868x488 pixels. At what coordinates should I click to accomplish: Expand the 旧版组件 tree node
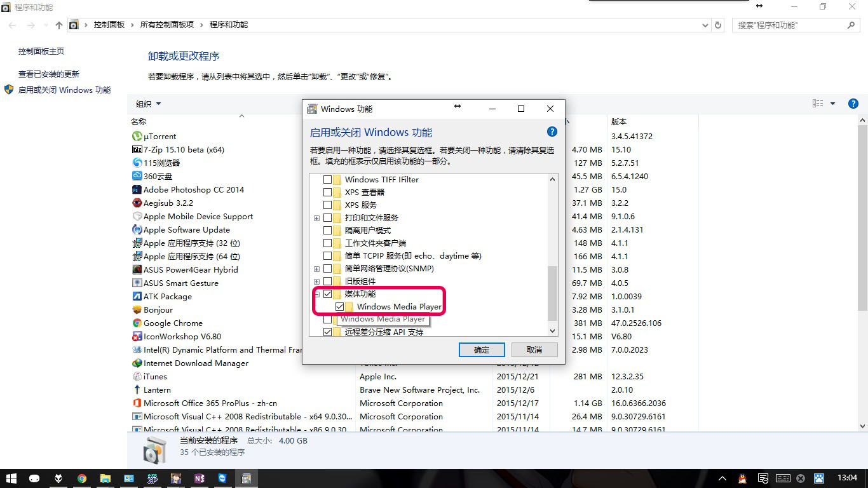[316, 281]
